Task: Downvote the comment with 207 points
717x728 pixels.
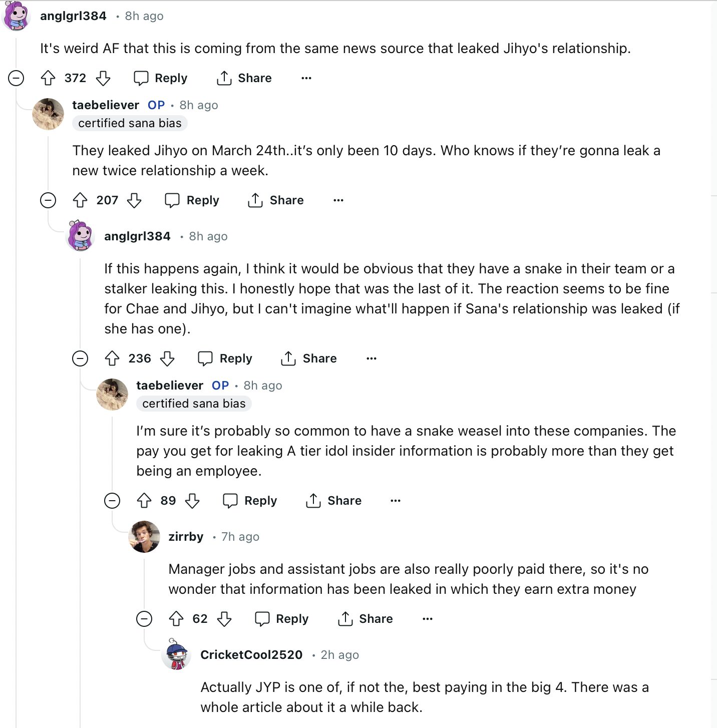Action: coord(134,200)
